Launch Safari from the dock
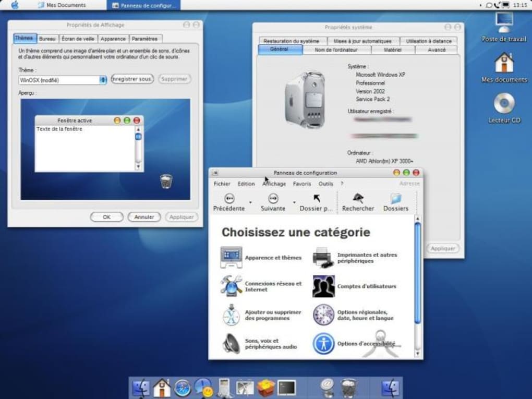532x399 pixels. [183, 387]
